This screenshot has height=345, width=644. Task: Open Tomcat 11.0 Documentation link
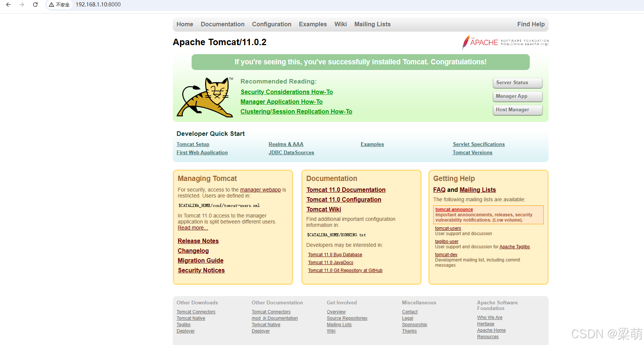point(346,190)
